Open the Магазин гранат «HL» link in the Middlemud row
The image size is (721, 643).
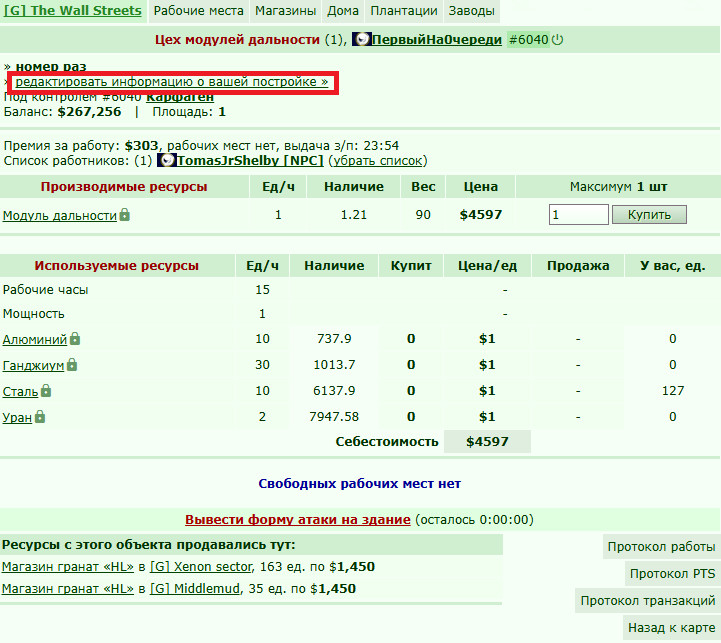click(68, 589)
